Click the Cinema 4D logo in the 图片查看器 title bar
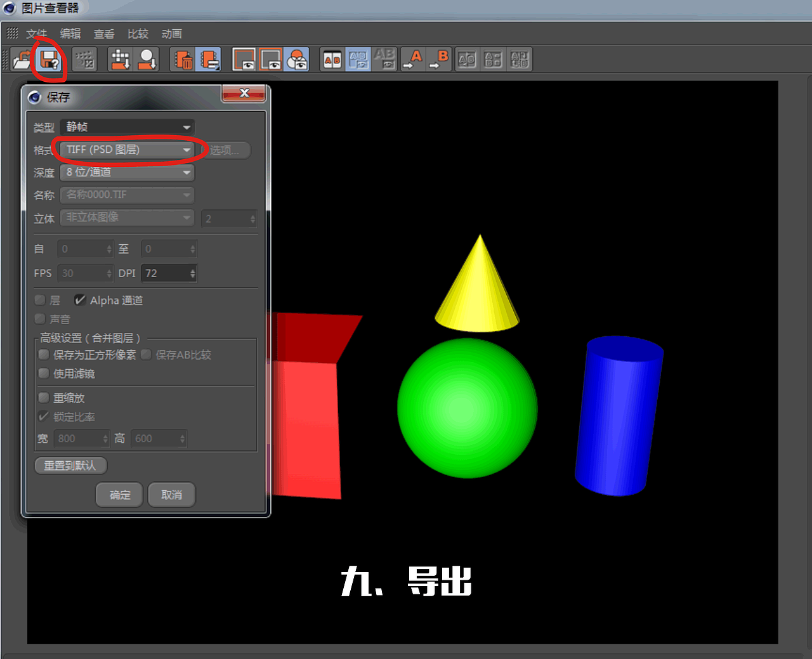 tap(9, 8)
